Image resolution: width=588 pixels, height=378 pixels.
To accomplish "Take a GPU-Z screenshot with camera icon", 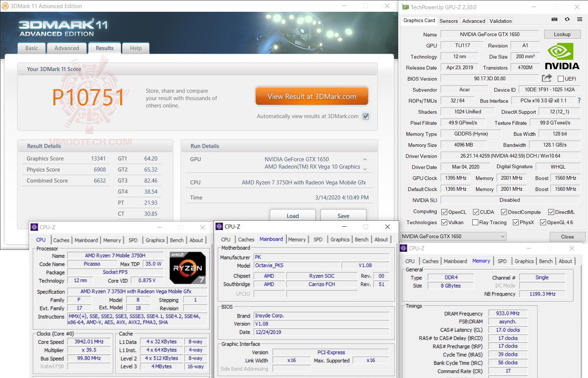I will [x=554, y=19].
